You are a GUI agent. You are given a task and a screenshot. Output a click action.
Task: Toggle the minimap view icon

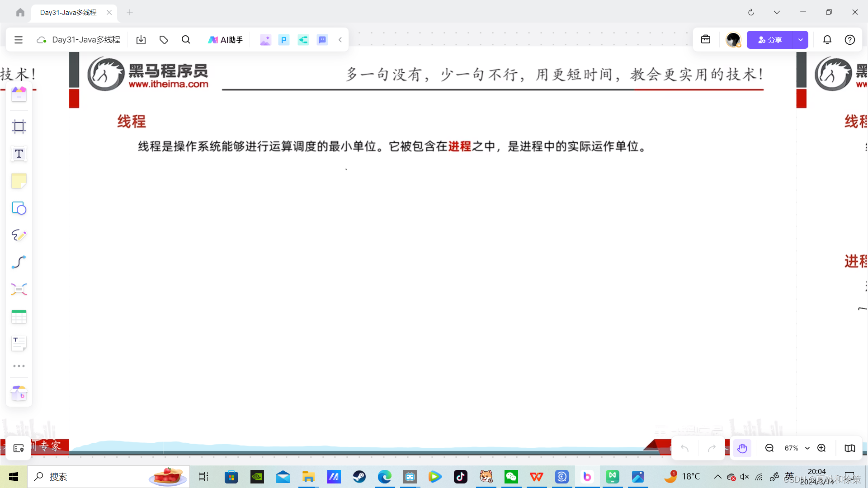pos(850,448)
